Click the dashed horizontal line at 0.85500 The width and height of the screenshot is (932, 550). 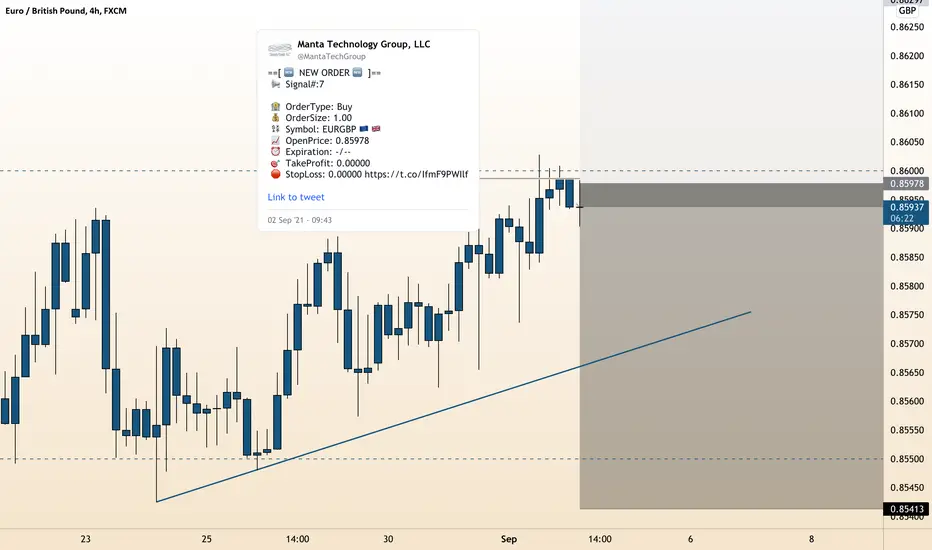(442, 458)
